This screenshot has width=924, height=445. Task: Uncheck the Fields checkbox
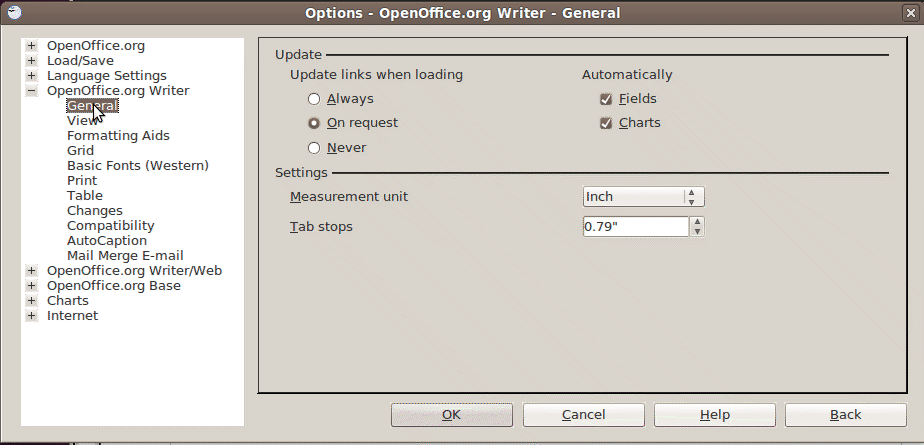(605, 99)
